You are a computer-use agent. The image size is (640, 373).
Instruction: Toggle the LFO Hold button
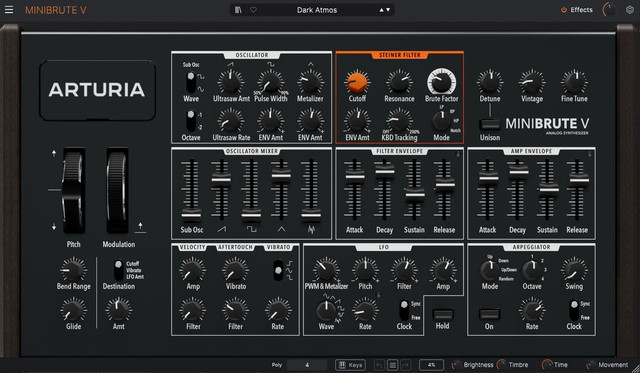coord(443,315)
